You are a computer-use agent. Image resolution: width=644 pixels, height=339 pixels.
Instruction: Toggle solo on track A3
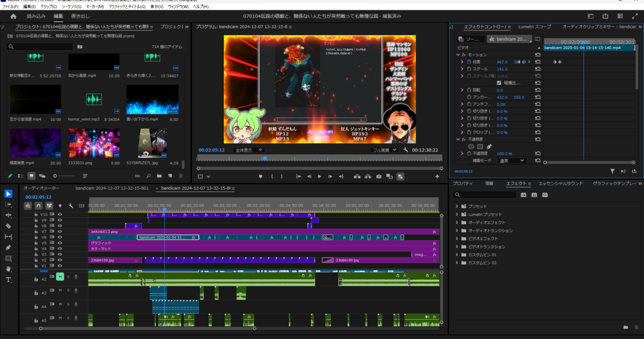click(68, 290)
